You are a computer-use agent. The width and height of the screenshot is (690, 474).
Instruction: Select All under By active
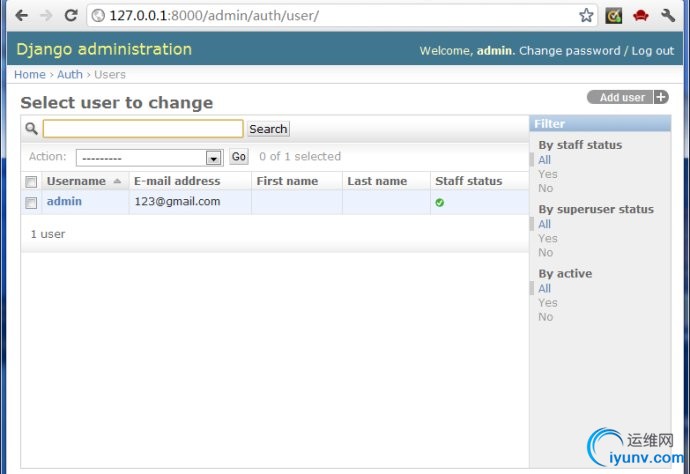coord(544,288)
